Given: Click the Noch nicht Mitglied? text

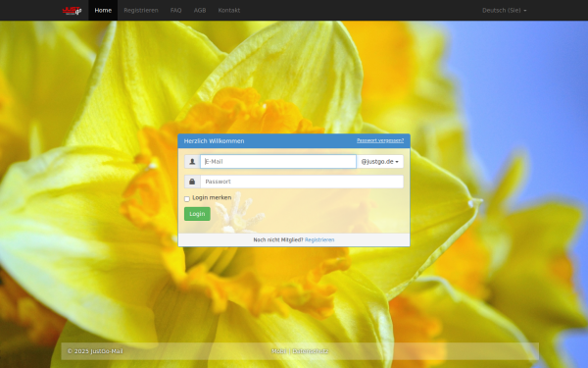Looking at the screenshot, I should 278,239.
